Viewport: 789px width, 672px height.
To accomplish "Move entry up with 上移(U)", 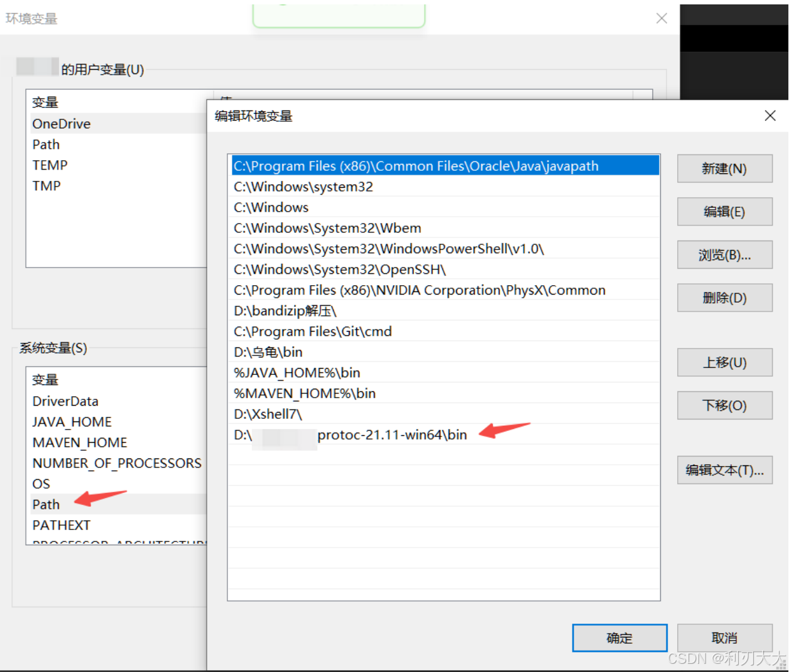I will (x=724, y=362).
